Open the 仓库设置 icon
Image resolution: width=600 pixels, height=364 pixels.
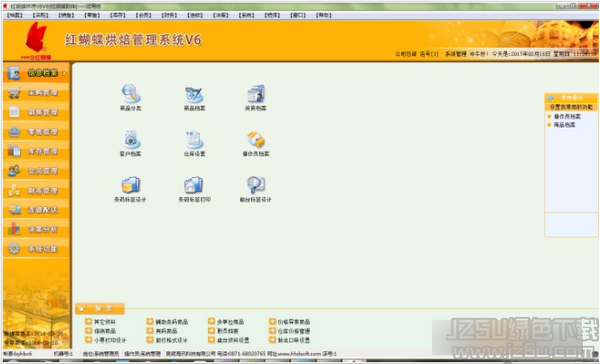194,139
